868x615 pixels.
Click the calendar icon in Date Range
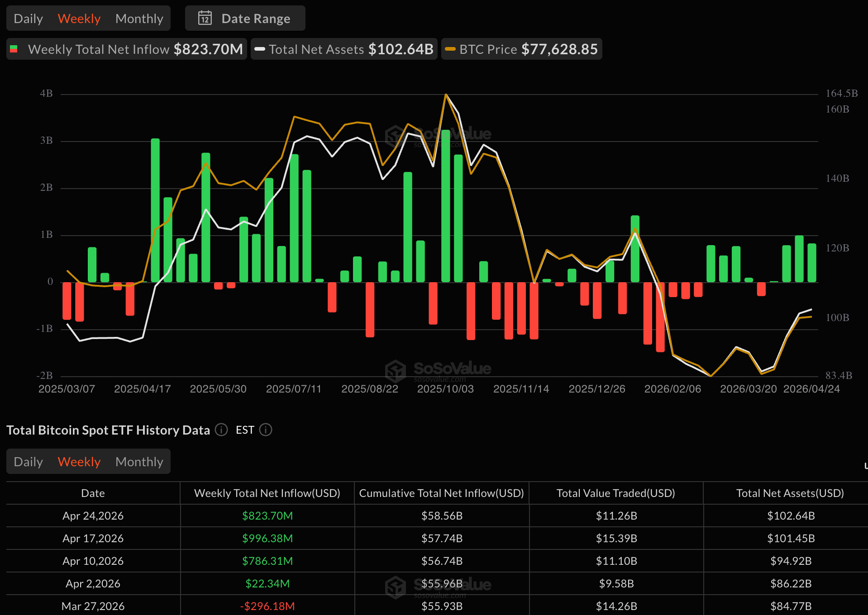click(205, 18)
